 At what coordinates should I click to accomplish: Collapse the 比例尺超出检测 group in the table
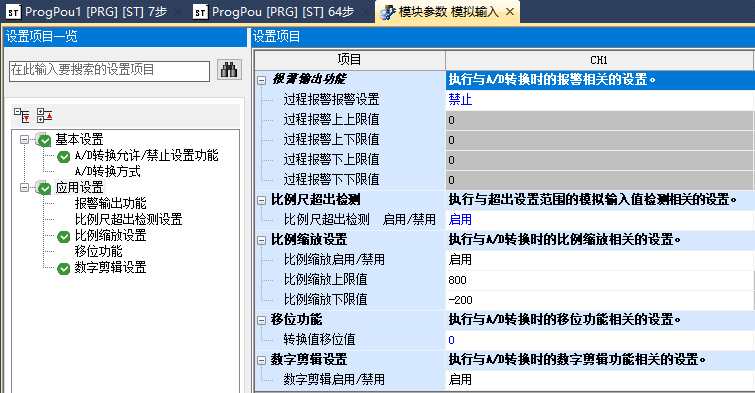[x=261, y=200]
